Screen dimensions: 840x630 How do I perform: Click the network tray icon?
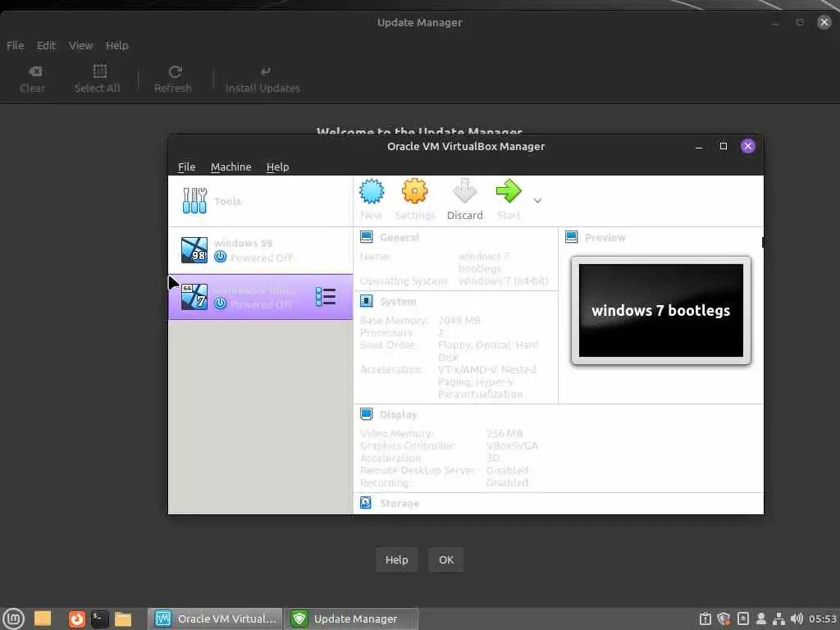tap(779, 619)
